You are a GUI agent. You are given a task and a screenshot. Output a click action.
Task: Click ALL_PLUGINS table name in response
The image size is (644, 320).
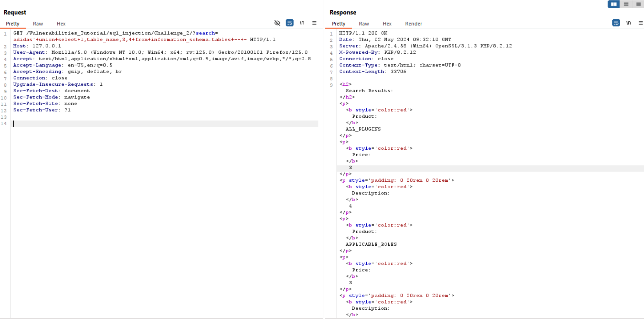point(363,129)
